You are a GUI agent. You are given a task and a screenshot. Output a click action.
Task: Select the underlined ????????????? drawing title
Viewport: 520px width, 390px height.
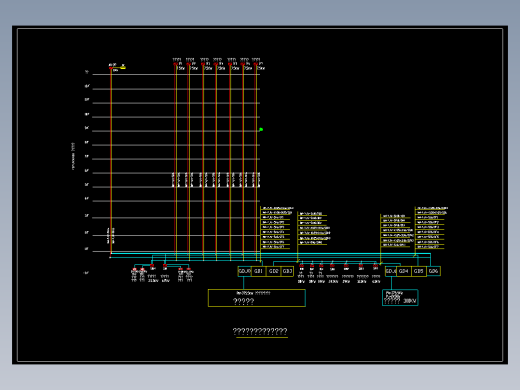click(x=260, y=331)
